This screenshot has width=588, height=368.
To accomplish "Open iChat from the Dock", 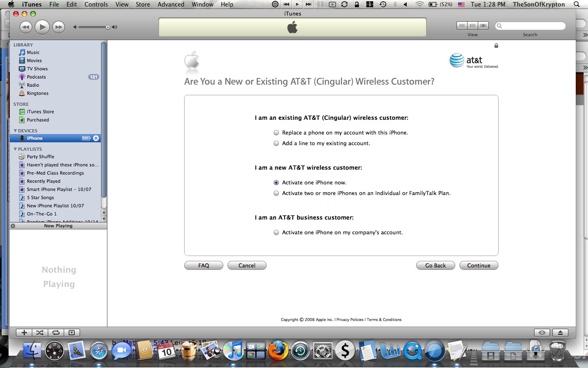I will click(121, 351).
